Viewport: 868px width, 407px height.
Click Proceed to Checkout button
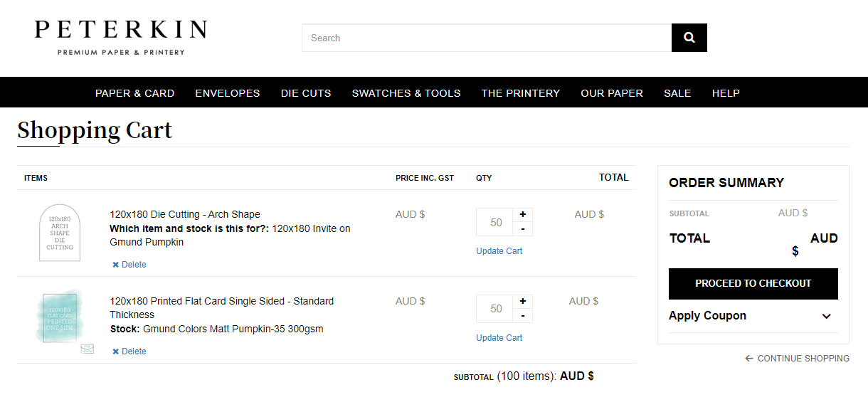tap(753, 284)
